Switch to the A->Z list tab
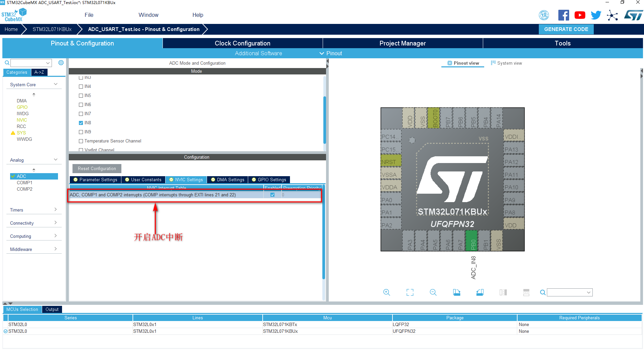The height and width of the screenshot is (352, 644). (39, 72)
